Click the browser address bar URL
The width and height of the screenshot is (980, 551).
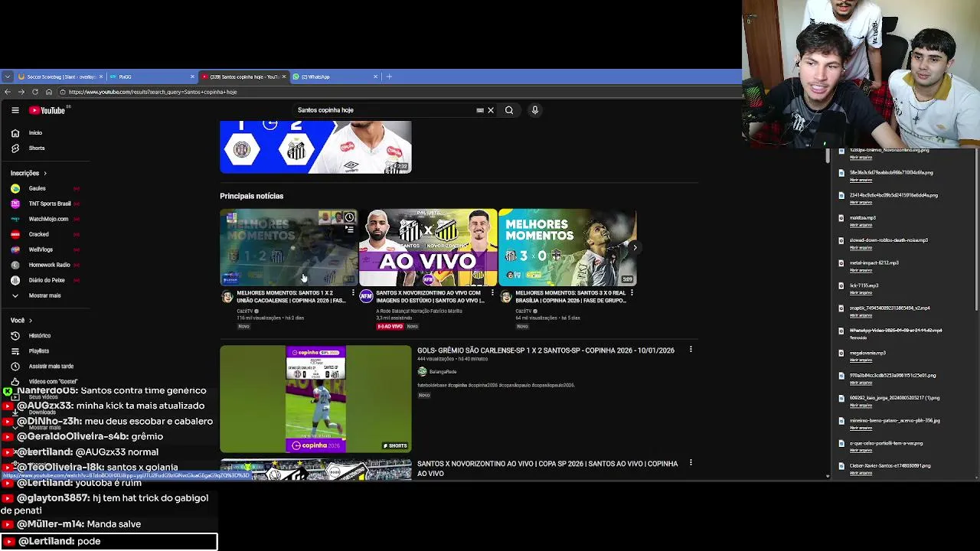click(152, 92)
